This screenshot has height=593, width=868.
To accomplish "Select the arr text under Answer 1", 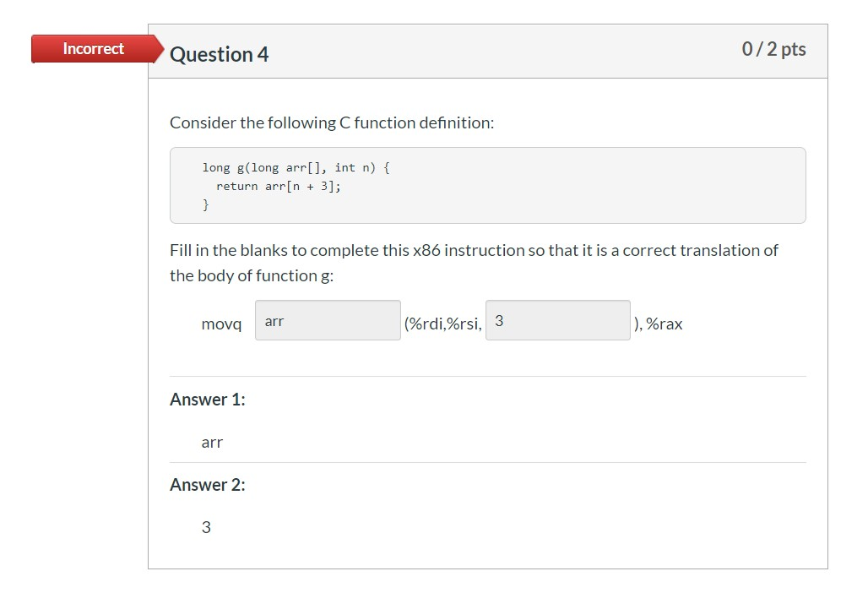I will 211,443.
